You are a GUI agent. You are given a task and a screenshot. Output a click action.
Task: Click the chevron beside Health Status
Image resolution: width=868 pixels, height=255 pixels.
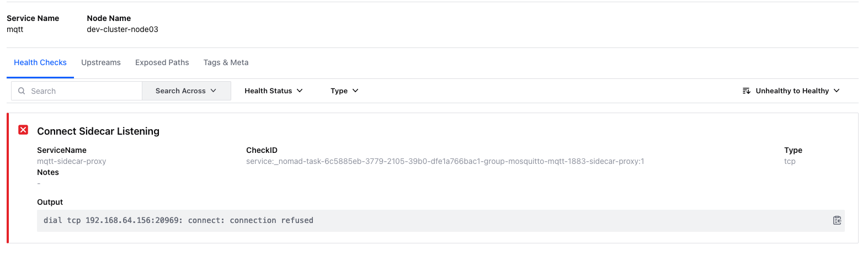[300, 91]
